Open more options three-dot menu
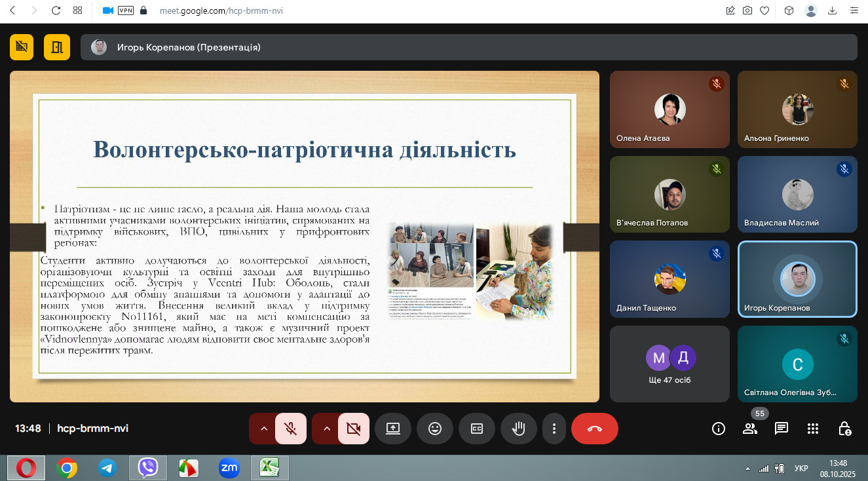 pos(554,429)
